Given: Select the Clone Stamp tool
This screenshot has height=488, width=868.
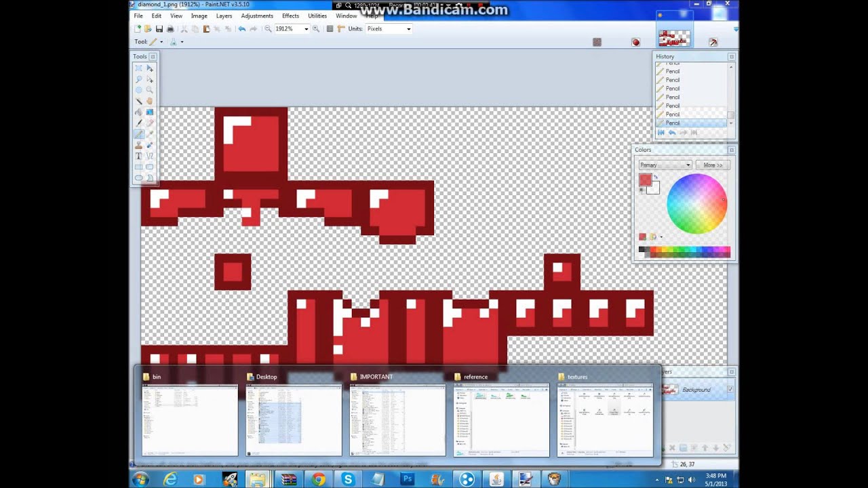Looking at the screenshot, I should click(x=138, y=145).
